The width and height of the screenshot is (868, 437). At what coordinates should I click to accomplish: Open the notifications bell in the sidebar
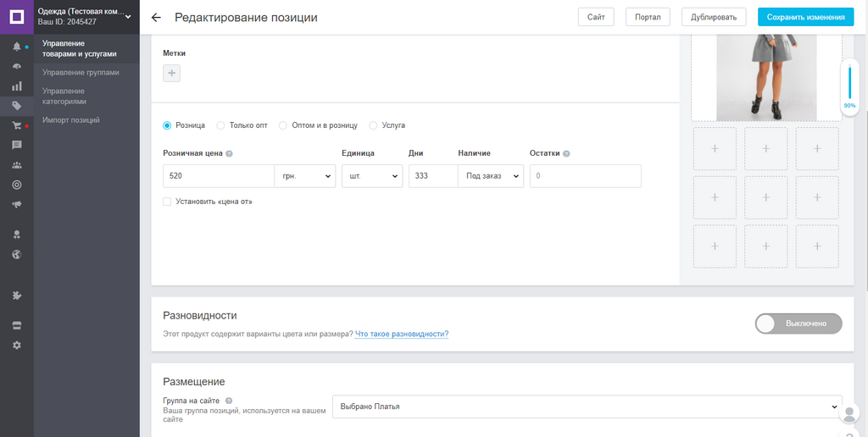(x=16, y=47)
